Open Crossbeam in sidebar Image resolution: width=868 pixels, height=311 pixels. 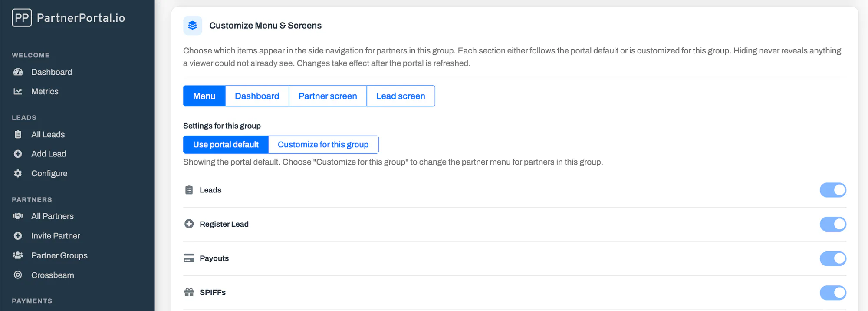pyautogui.click(x=53, y=275)
